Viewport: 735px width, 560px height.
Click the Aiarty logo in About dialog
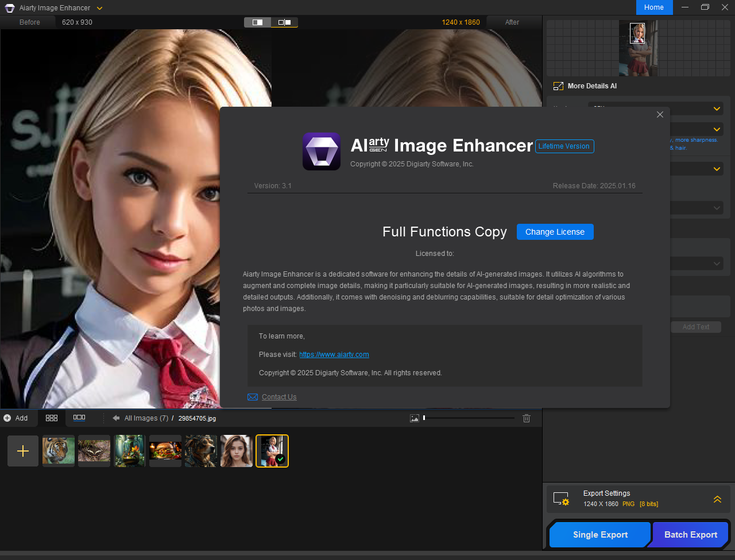(x=322, y=151)
